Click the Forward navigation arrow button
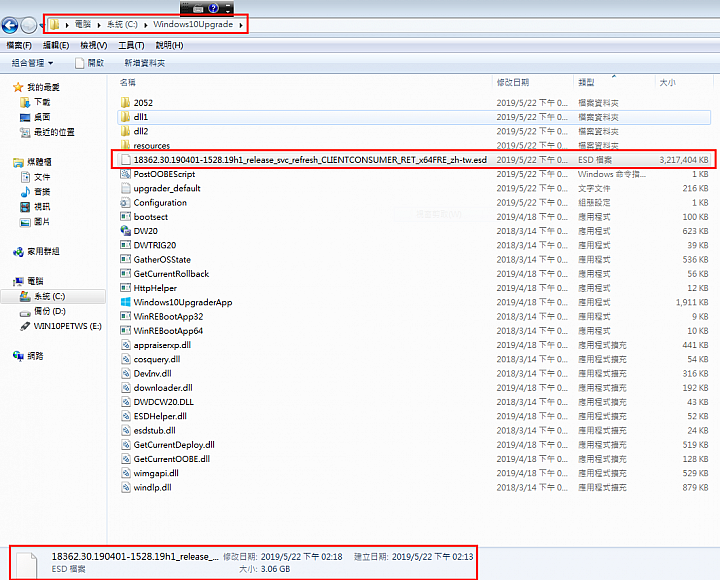The width and height of the screenshot is (720, 580). tap(29, 25)
